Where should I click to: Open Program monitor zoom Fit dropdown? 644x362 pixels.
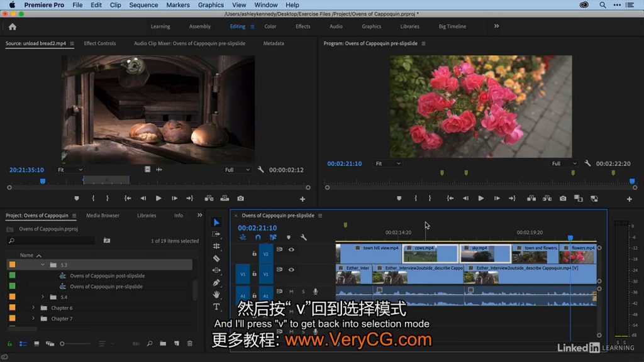pos(387,163)
